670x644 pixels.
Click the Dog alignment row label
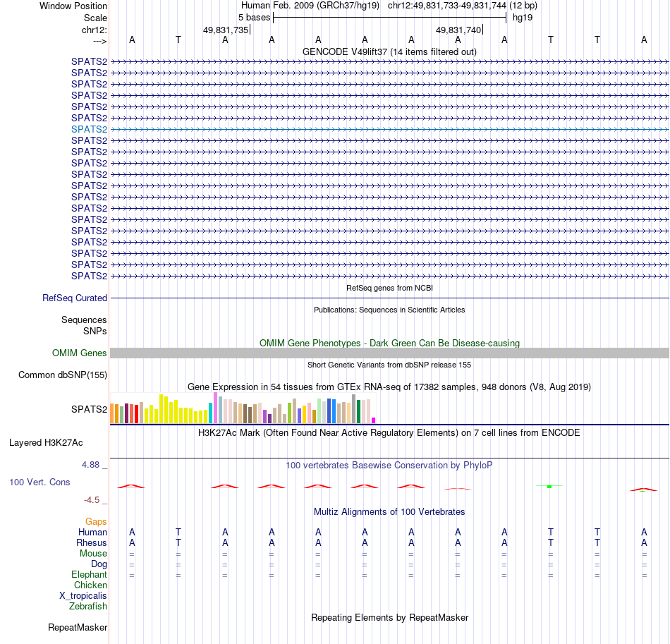[x=99, y=564]
